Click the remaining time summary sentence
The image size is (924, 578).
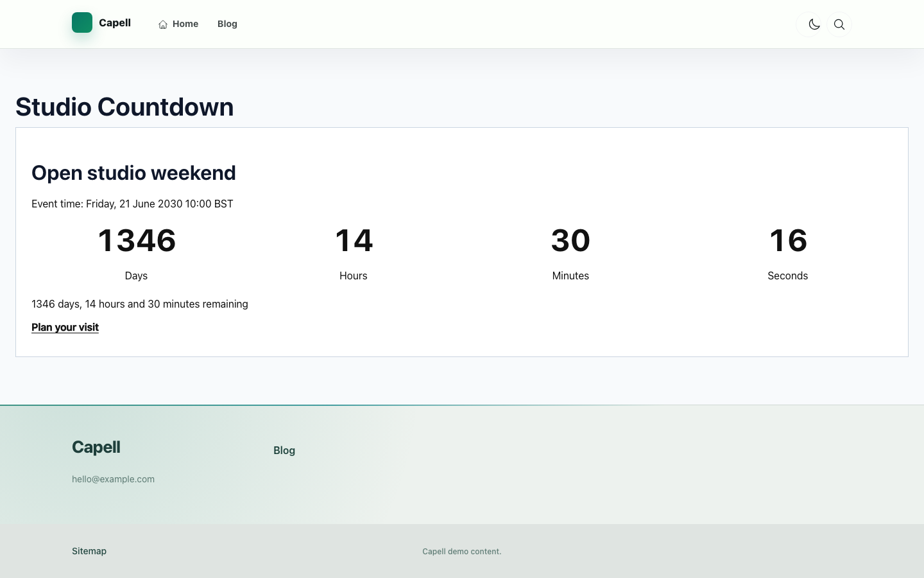coord(140,304)
